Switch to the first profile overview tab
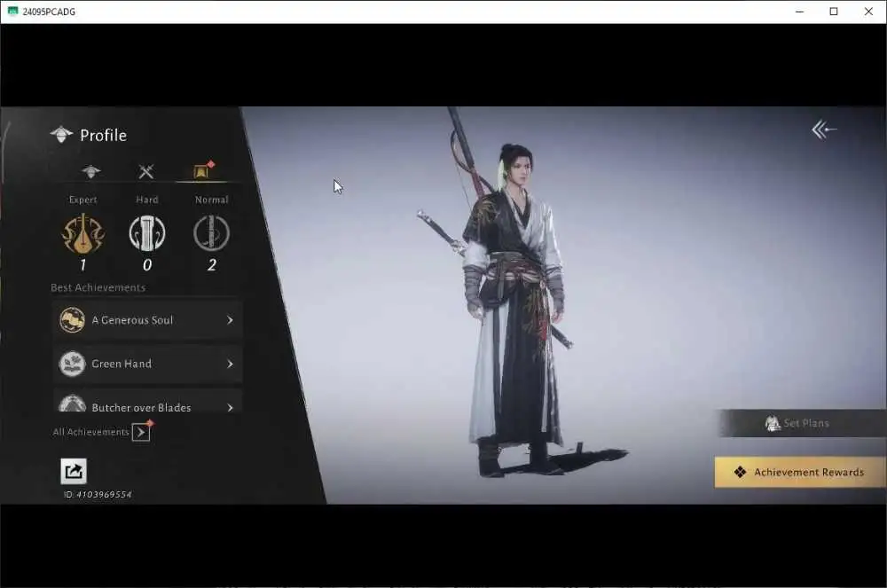 91,171
